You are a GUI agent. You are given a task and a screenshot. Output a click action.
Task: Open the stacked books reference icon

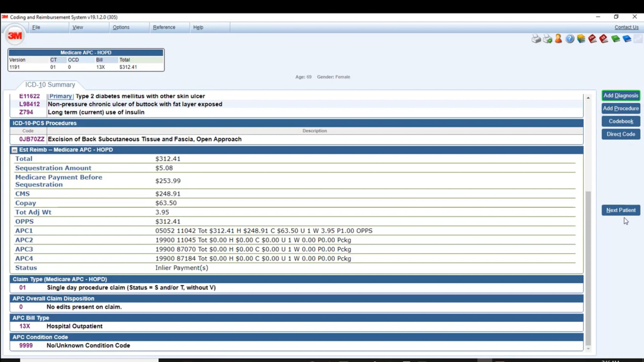point(581,39)
